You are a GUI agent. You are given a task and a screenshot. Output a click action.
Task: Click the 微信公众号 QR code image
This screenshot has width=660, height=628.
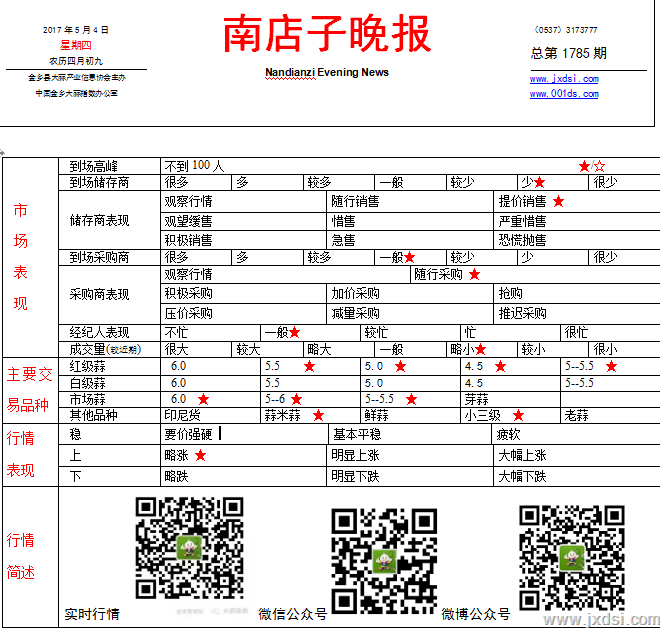(384, 560)
